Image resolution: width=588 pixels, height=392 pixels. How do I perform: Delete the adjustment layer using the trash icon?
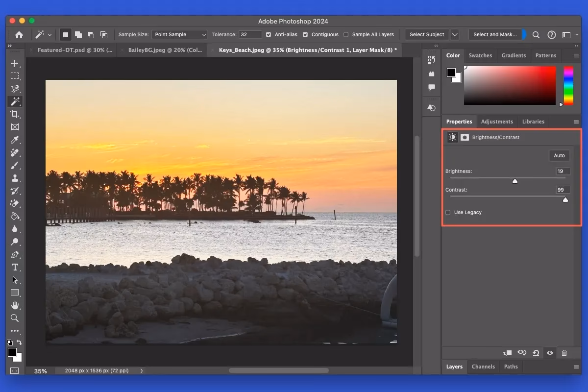point(564,353)
